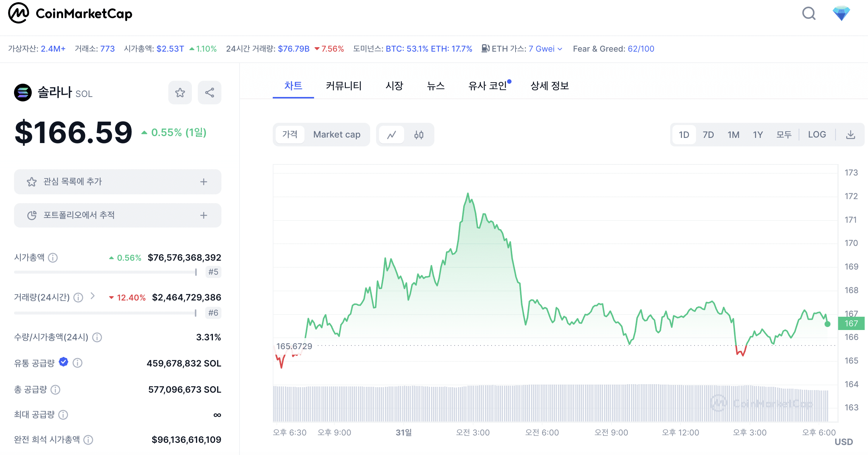The width and height of the screenshot is (868, 455).
Task: Set chart range to 1D
Action: click(x=684, y=135)
